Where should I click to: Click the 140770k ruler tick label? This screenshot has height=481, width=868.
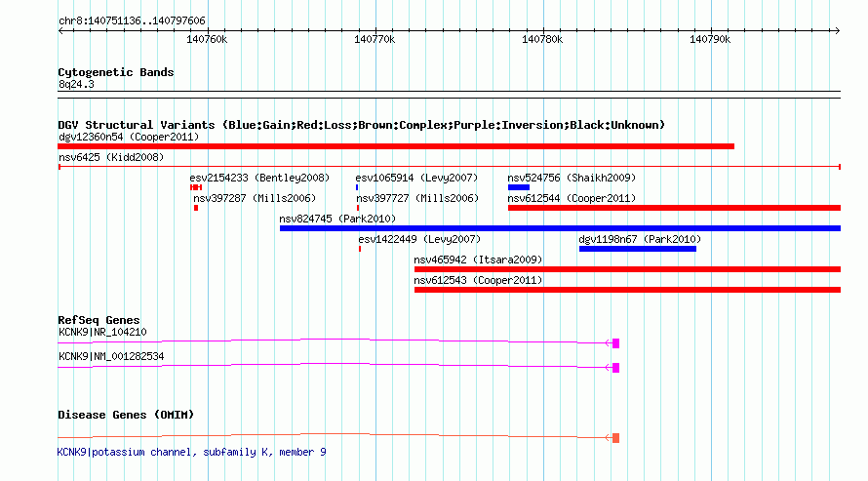(x=375, y=39)
